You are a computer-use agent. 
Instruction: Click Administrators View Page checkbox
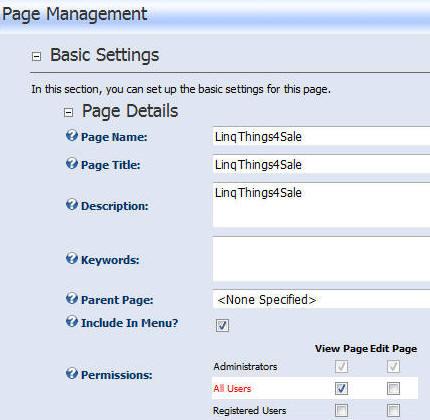341,367
